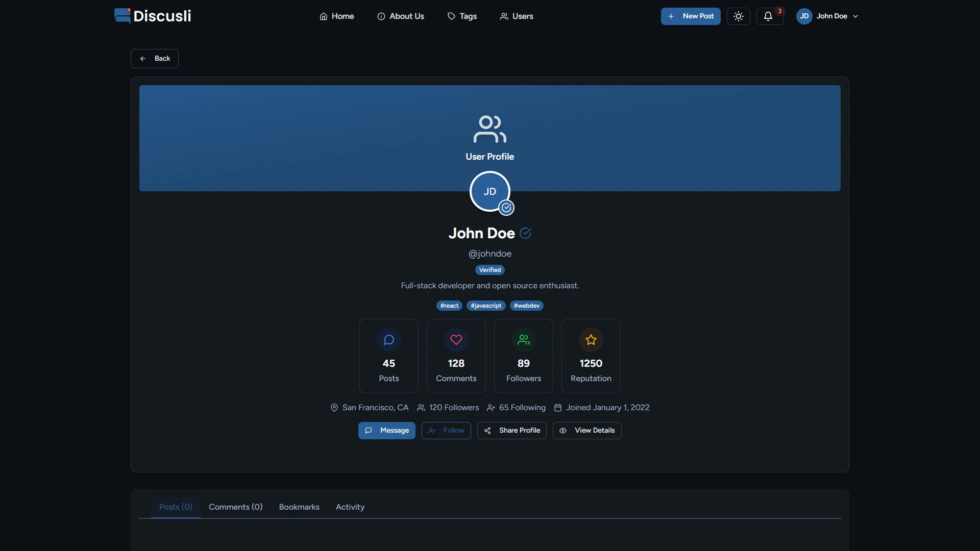Go to the Home page
The width and height of the screenshot is (980, 551).
point(337,16)
